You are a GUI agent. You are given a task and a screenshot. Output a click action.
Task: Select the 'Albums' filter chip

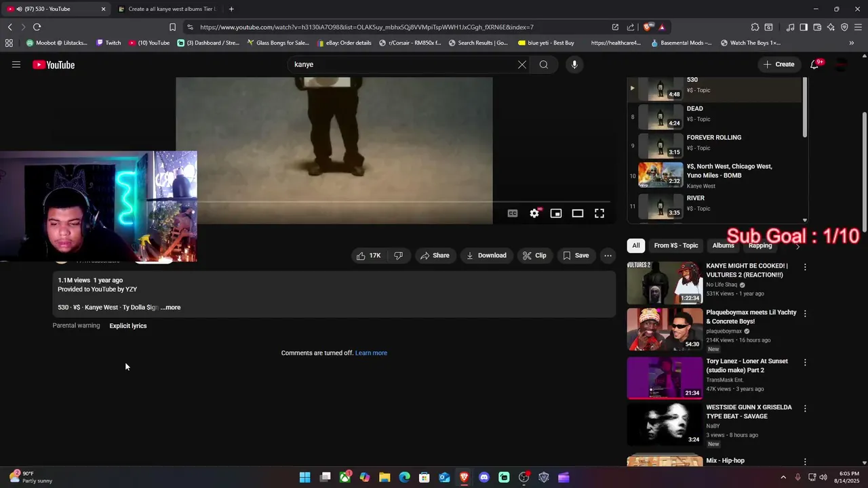[x=724, y=245]
